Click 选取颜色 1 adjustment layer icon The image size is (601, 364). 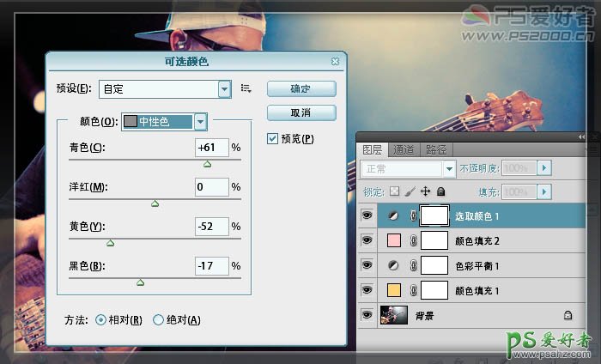click(395, 215)
